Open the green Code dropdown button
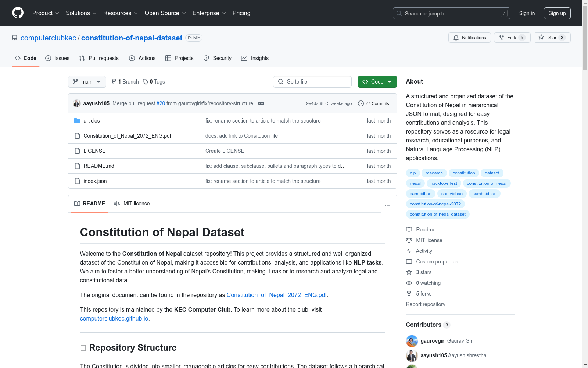588x368 pixels. pos(377,82)
